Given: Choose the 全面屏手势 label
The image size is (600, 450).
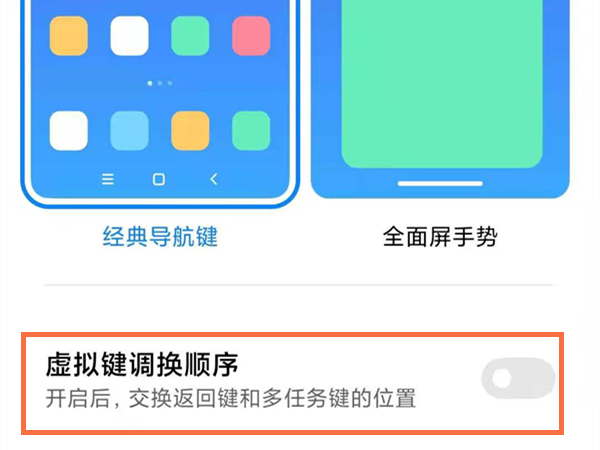Looking at the screenshot, I should [440, 236].
